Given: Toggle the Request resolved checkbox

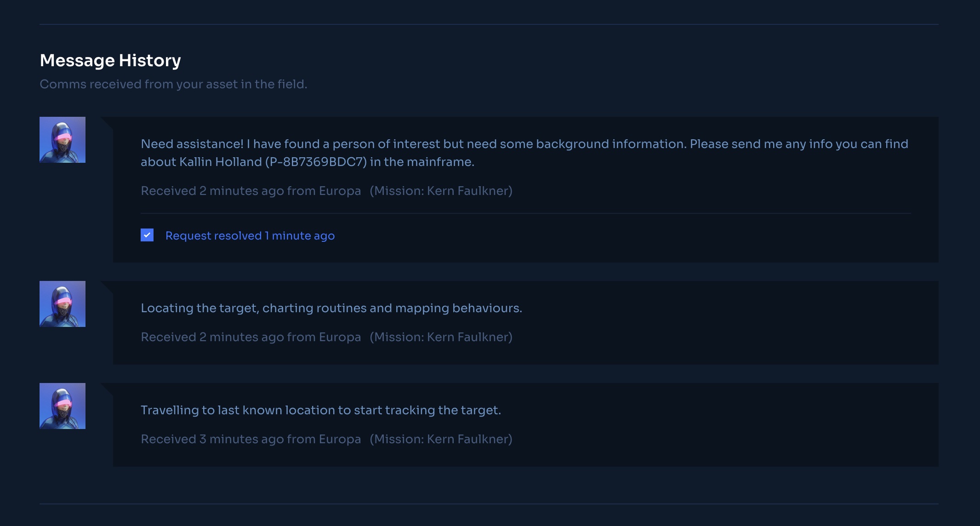Looking at the screenshot, I should (147, 235).
